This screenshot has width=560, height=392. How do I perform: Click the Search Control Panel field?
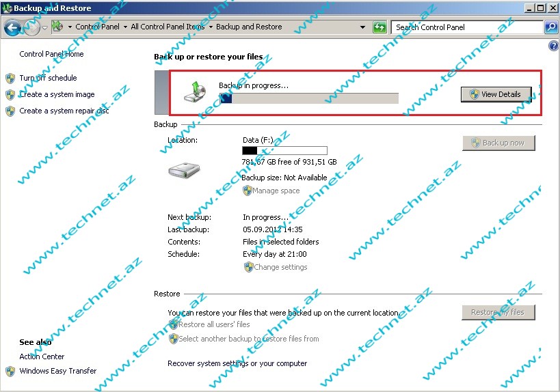[x=467, y=27]
